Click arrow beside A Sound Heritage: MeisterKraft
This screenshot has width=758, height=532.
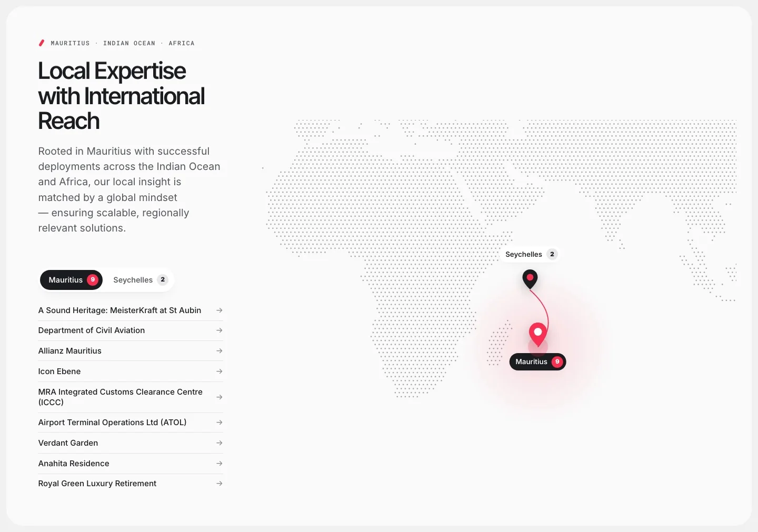pos(220,310)
